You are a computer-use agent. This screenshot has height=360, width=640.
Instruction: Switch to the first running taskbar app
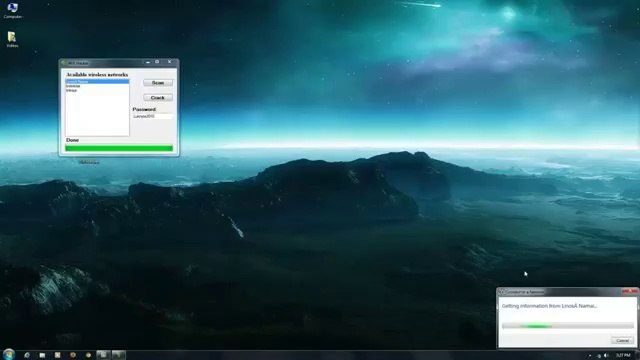point(103,355)
